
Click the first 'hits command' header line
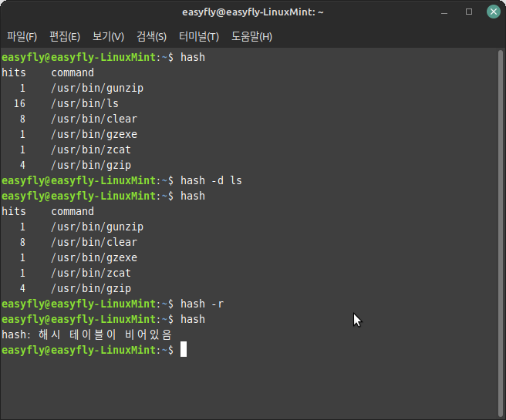pos(48,72)
